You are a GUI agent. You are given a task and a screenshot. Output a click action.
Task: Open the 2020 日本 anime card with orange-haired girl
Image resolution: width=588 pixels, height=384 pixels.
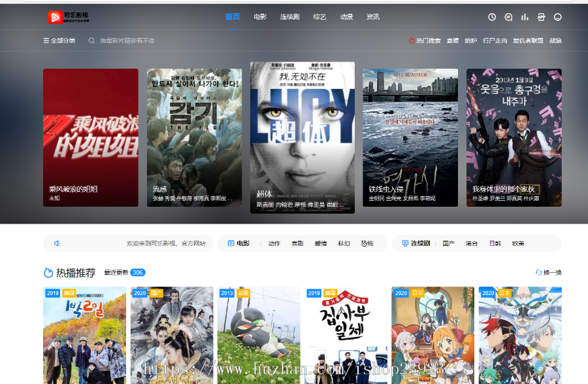click(433, 336)
